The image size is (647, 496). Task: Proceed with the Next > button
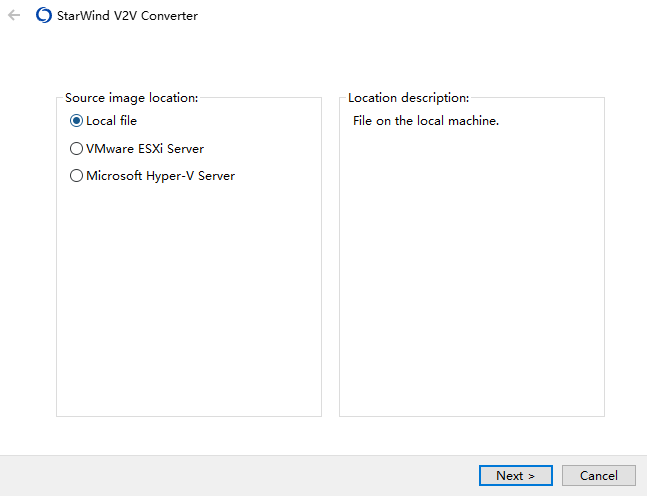(516, 476)
